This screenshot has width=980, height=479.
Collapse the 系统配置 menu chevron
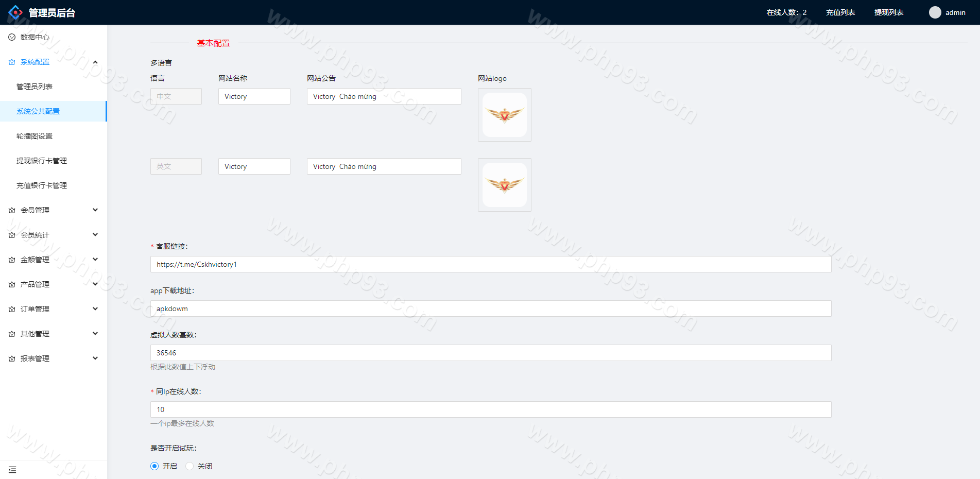95,62
